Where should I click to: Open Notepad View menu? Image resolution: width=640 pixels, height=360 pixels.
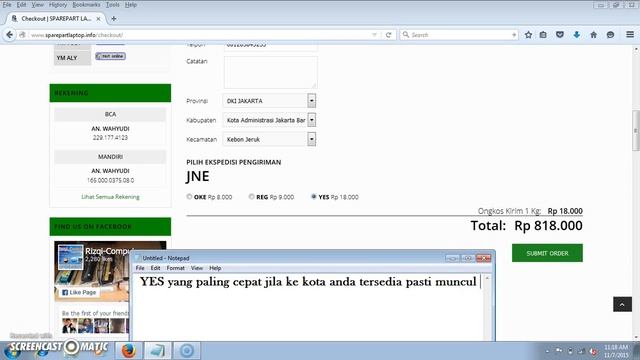click(x=197, y=268)
